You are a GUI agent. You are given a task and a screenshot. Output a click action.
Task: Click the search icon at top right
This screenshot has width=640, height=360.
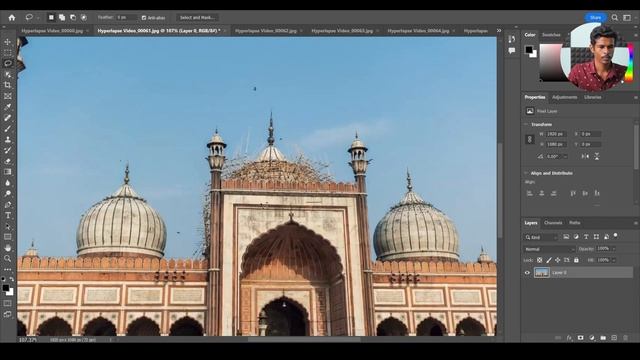[x=615, y=18]
